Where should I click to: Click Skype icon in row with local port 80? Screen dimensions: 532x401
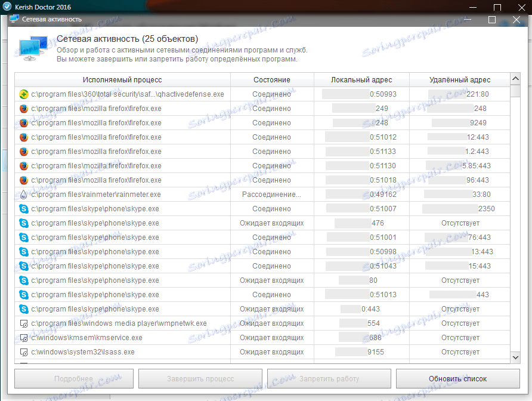pyautogui.click(x=24, y=280)
